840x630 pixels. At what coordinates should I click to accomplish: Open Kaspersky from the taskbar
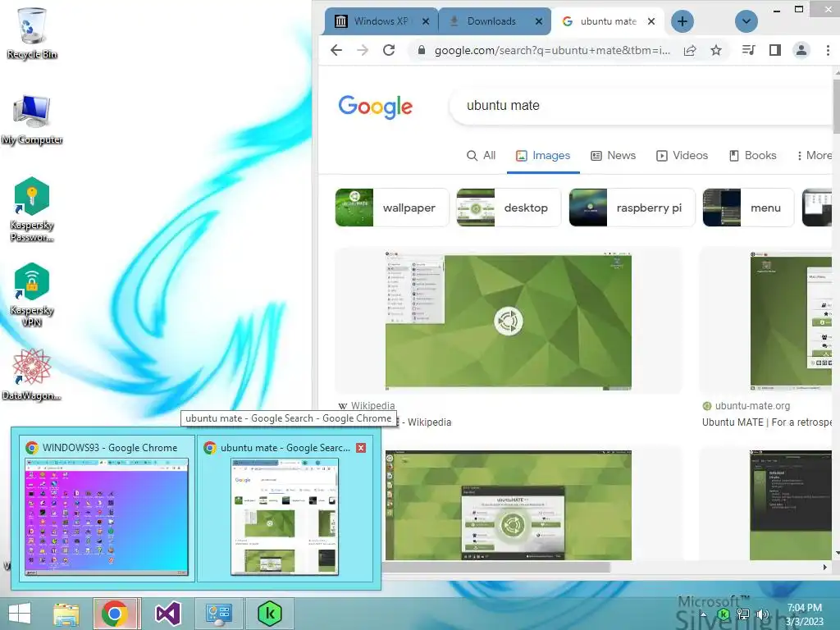(269, 614)
